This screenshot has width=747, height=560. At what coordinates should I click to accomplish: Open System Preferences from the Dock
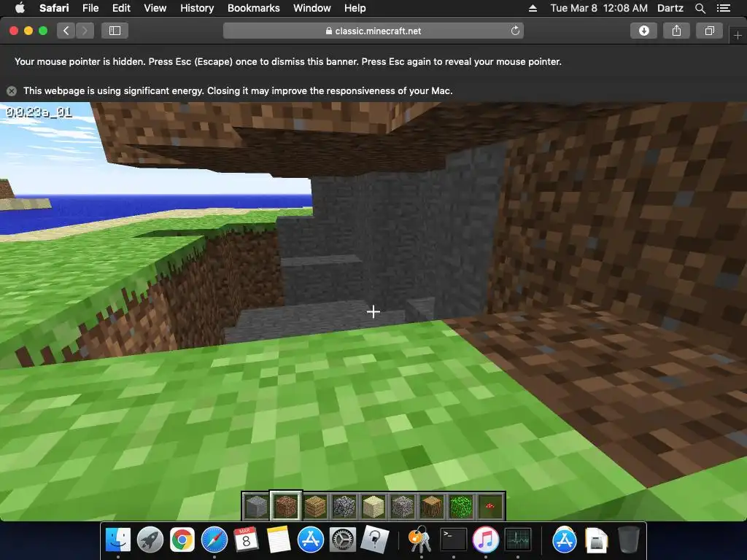tap(343, 540)
